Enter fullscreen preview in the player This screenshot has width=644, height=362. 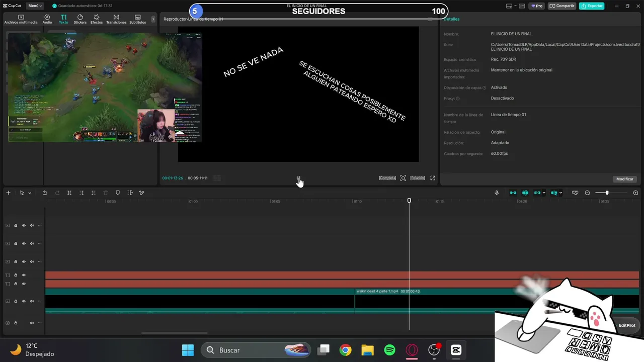[x=432, y=178]
